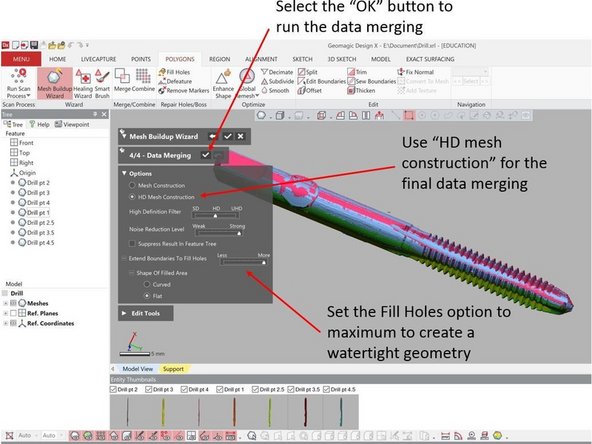Screen dimensions: 592x444
Task: Collapse the Options section
Action: (x=124, y=173)
